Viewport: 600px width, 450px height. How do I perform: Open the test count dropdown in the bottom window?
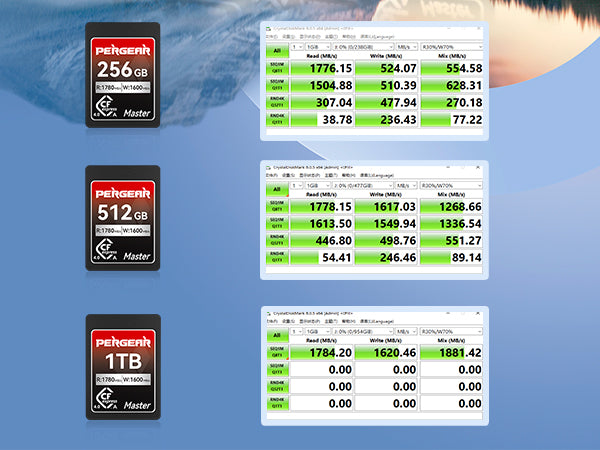296,331
